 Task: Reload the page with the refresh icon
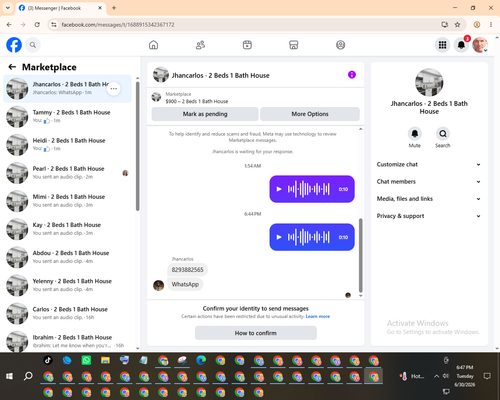click(x=37, y=25)
